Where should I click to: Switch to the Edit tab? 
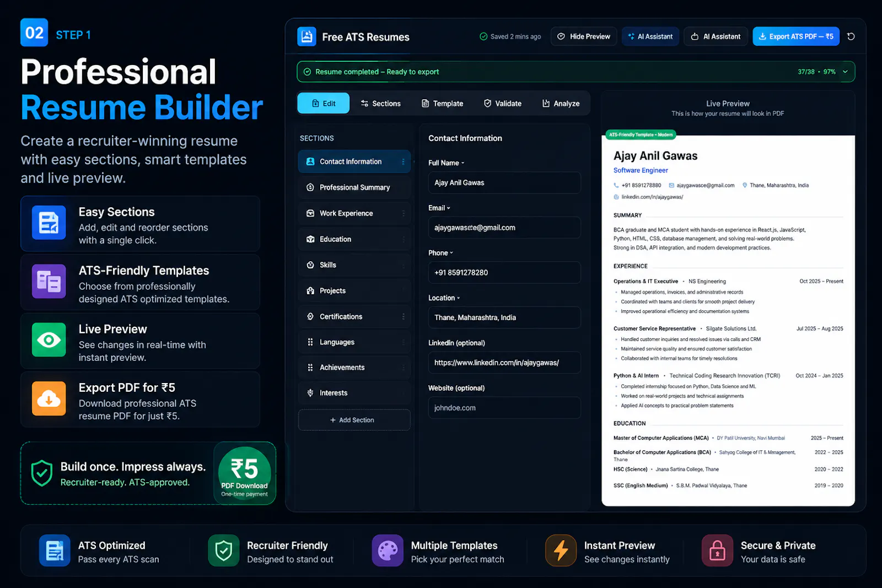324,103
